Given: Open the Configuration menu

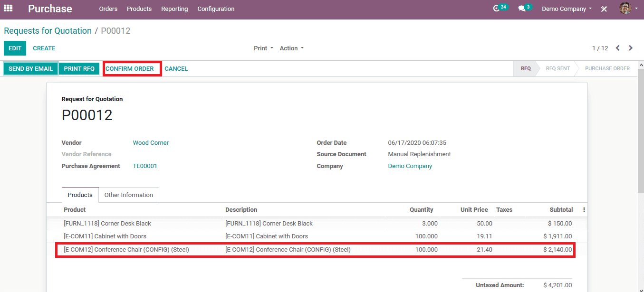Looking at the screenshot, I should 216,9.
